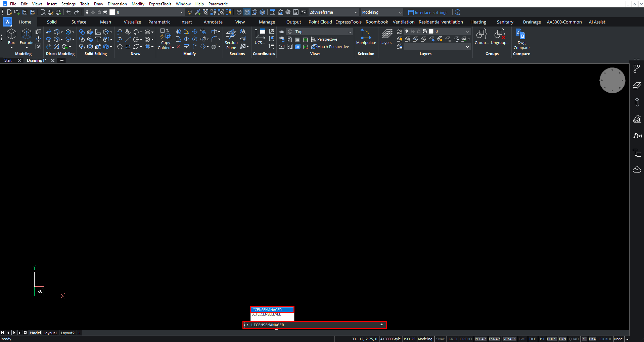Viewport: 644px width, 342px height.
Task: Click into the command line input field
Action: (x=315, y=325)
